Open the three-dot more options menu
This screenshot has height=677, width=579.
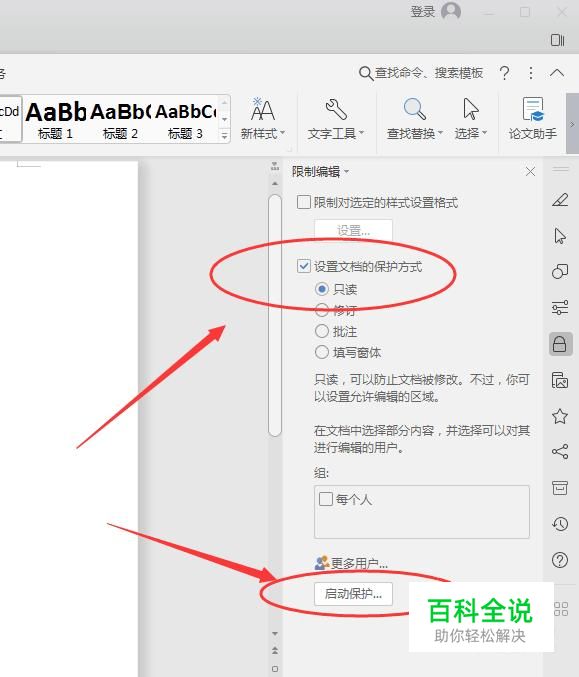click(531, 73)
